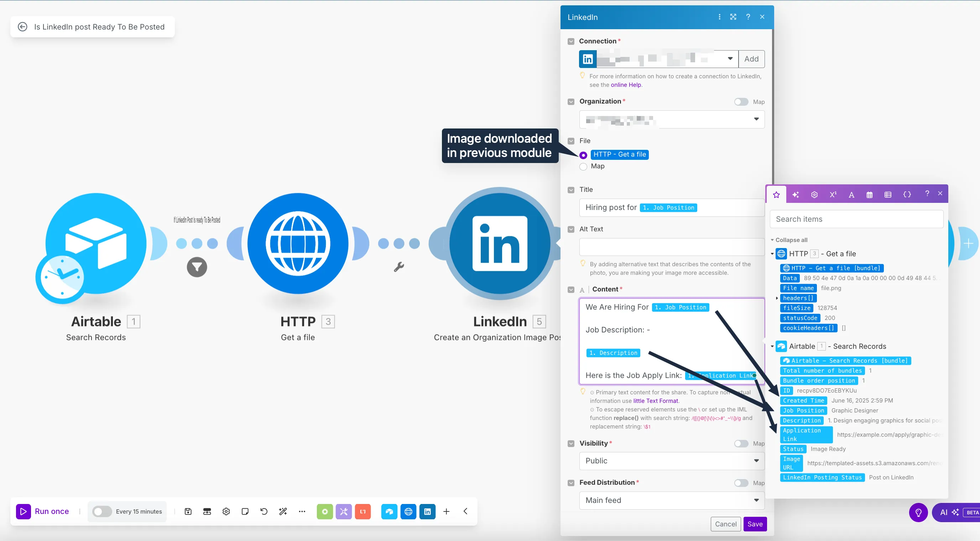Open the three-dots more menu in toolbar
This screenshot has height=541, width=980.
(302, 511)
